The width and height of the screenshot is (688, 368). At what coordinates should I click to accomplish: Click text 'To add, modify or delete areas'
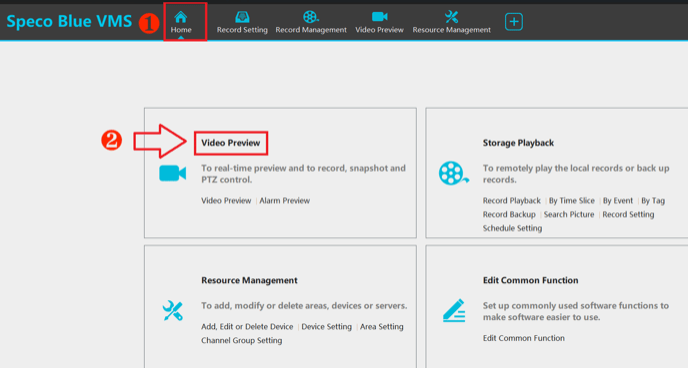click(265, 306)
